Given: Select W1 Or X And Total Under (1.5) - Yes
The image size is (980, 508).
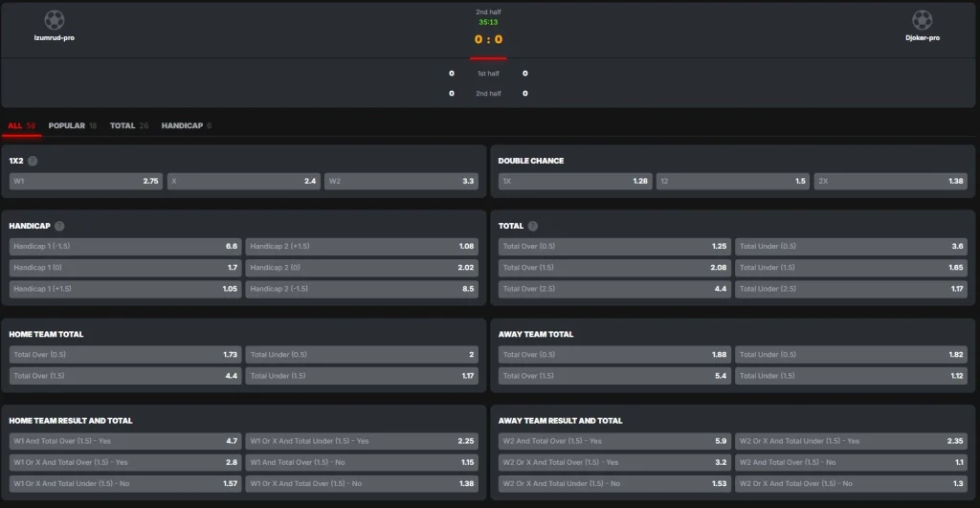Looking at the screenshot, I should coord(362,440).
